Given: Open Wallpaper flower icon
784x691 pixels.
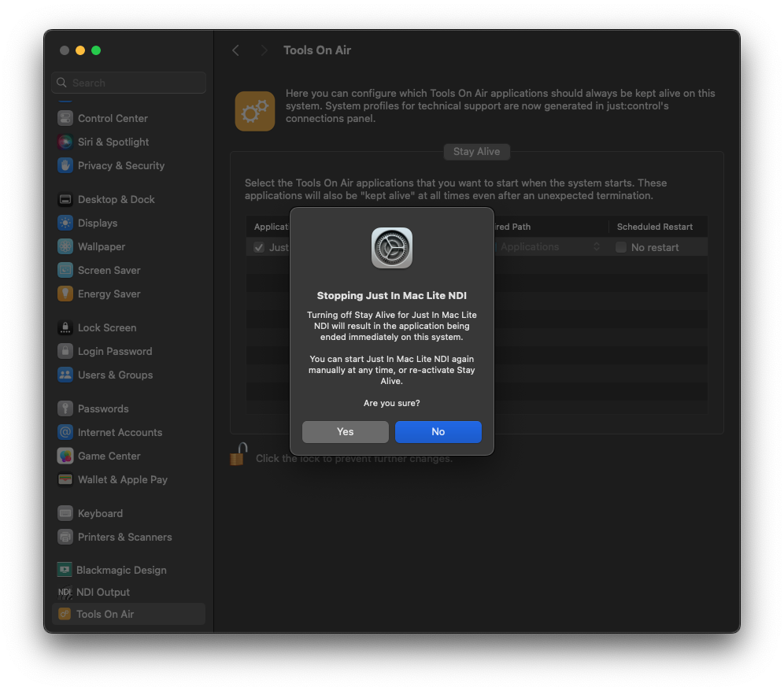Looking at the screenshot, I should tap(65, 246).
